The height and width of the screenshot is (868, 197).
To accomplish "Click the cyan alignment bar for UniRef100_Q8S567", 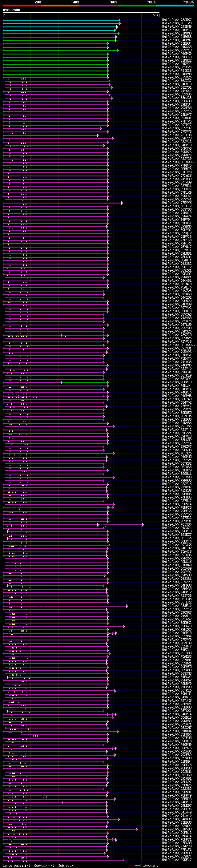I will click(x=62, y=20).
